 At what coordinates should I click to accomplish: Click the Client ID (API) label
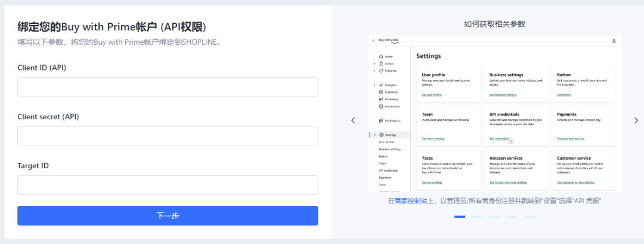[x=42, y=68]
